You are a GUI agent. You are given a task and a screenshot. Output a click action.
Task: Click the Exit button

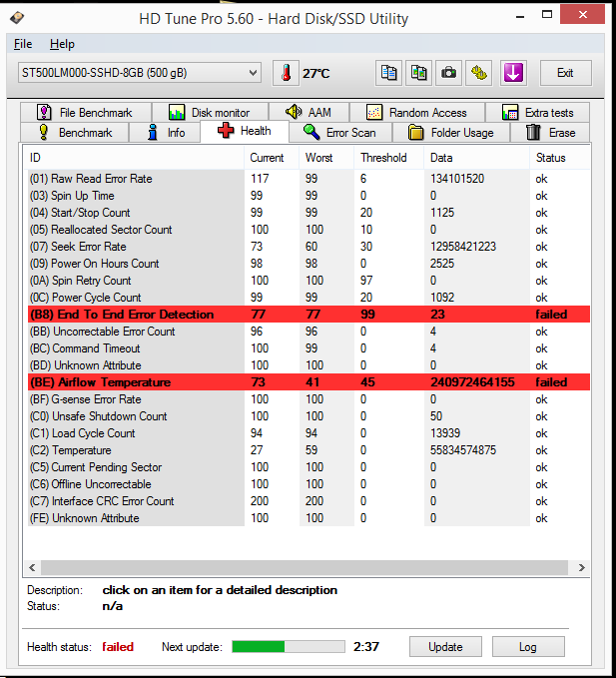point(565,73)
